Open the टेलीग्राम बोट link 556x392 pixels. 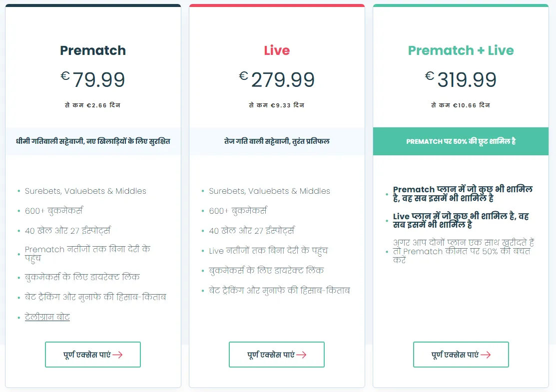47,317
